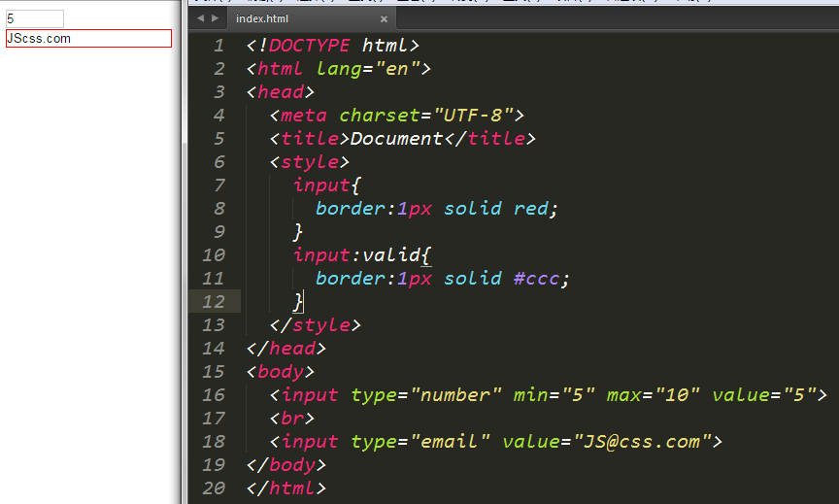Click the input:valid selector on line 10
The image size is (839, 504).
(357, 255)
